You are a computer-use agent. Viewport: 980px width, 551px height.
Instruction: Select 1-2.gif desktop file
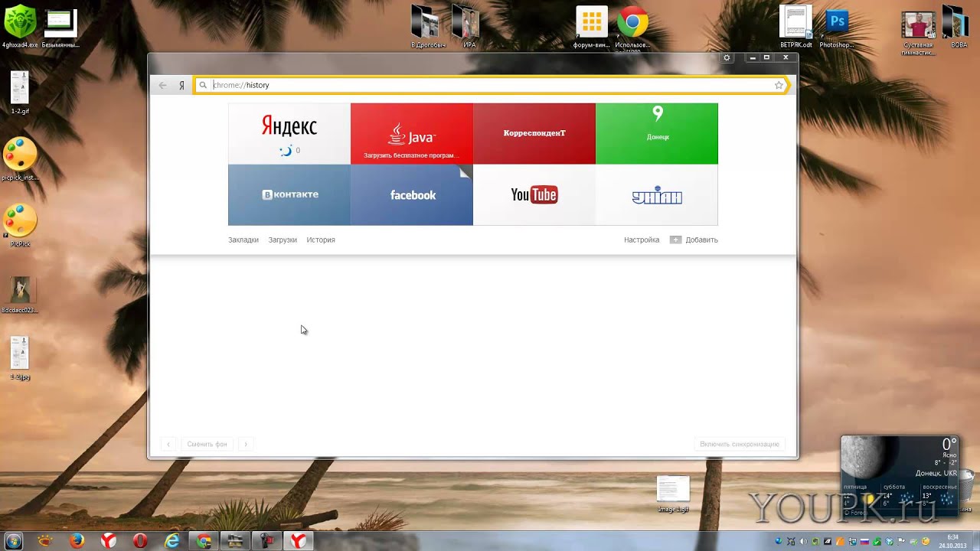coord(20,92)
